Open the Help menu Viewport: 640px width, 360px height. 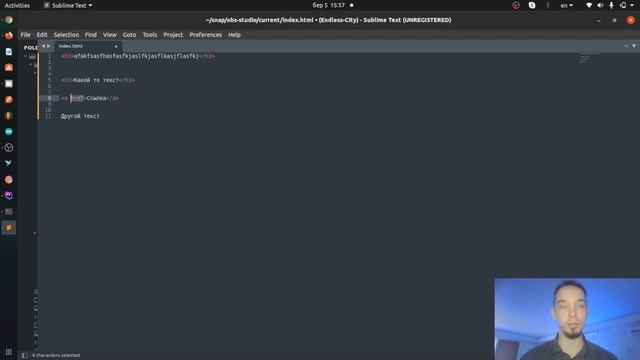coord(234,35)
